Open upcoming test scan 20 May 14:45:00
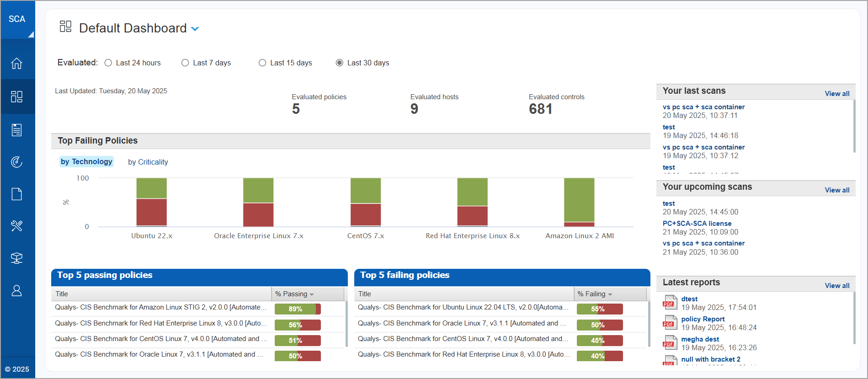 click(669, 203)
